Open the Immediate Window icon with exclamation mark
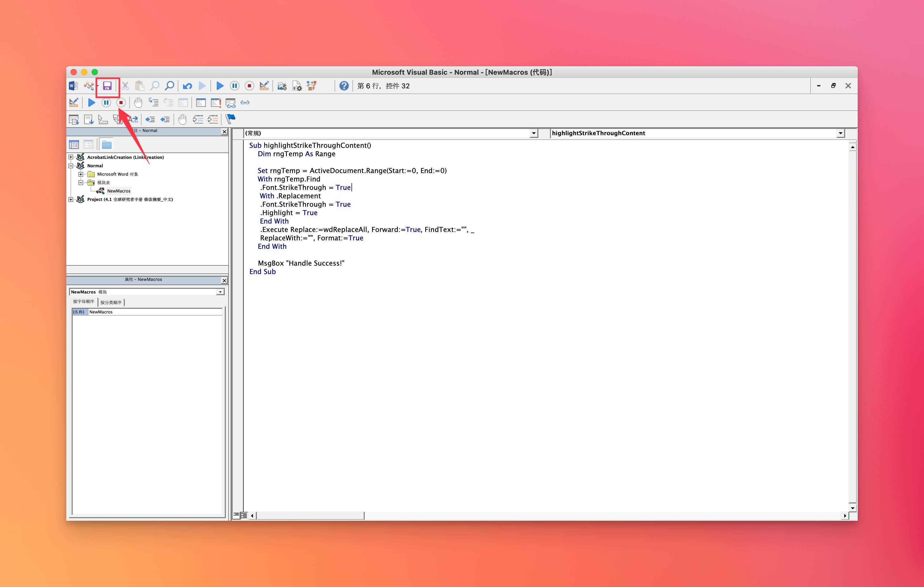Image resolution: width=924 pixels, height=587 pixels. click(x=216, y=103)
